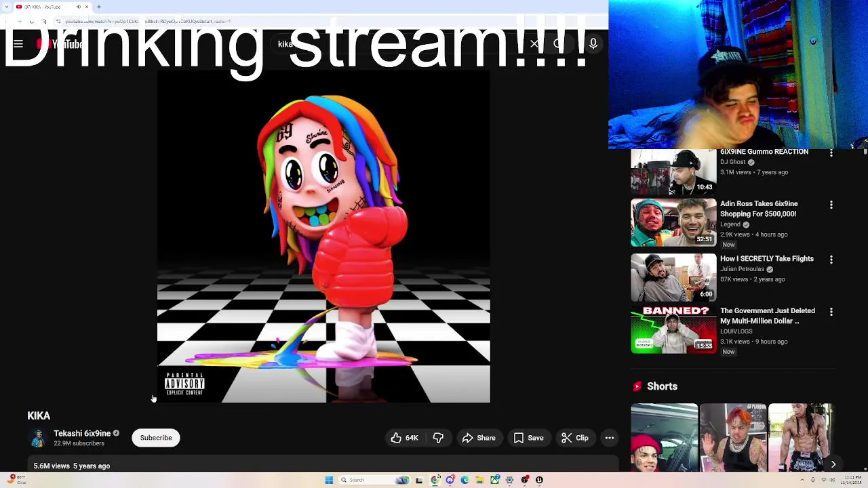
Task: Share the KIKA video
Action: point(479,438)
